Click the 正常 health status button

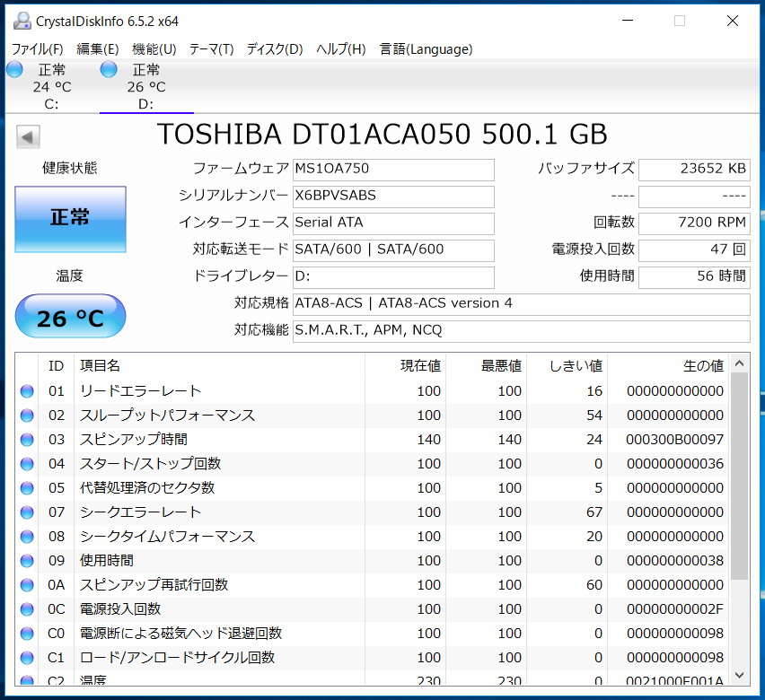coord(70,219)
